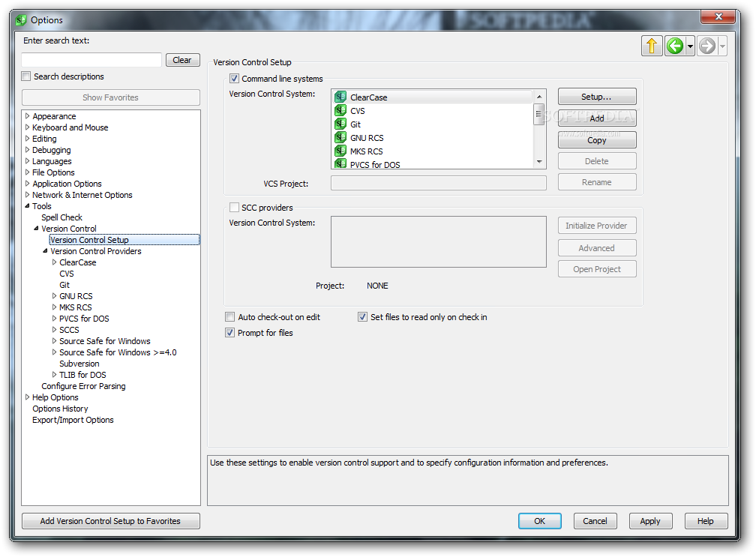Uncheck Command line systems checkbox
Image resolution: width=756 pixels, height=557 pixels.
coord(234,79)
